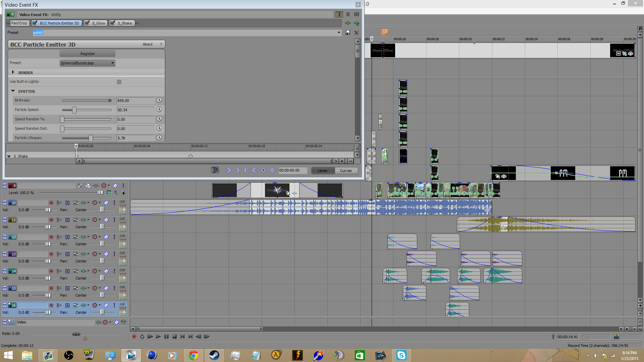Switch to the Curves view tab
Image resolution: width=644 pixels, height=362 pixels.
pos(346,171)
